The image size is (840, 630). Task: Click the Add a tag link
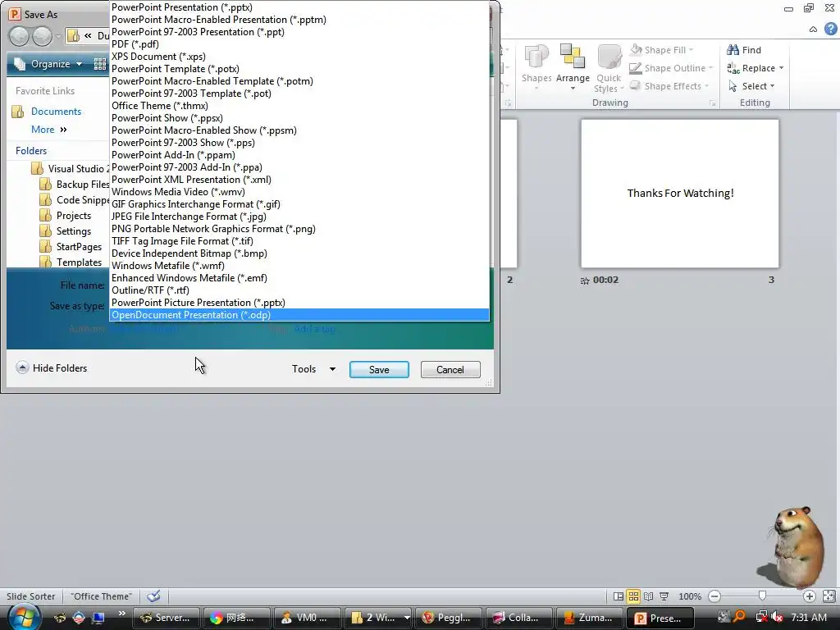point(315,329)
